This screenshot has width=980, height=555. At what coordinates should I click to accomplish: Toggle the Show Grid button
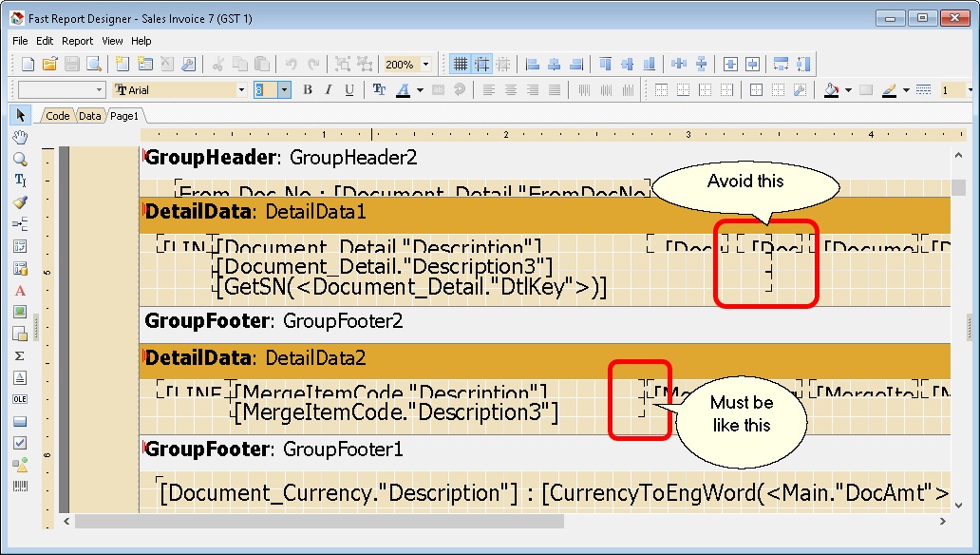(x=461, y=64)
